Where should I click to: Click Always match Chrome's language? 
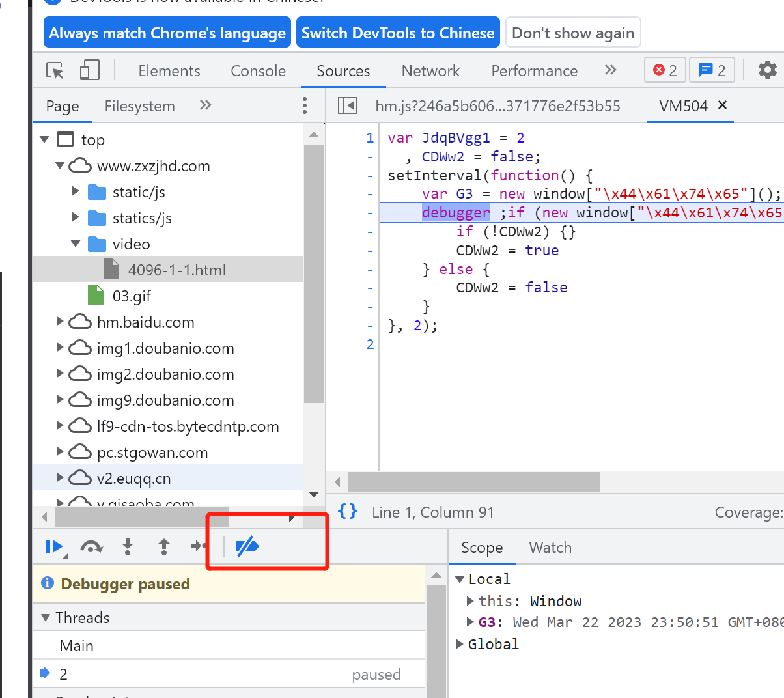pyautogui.click(x=167, y=33)
